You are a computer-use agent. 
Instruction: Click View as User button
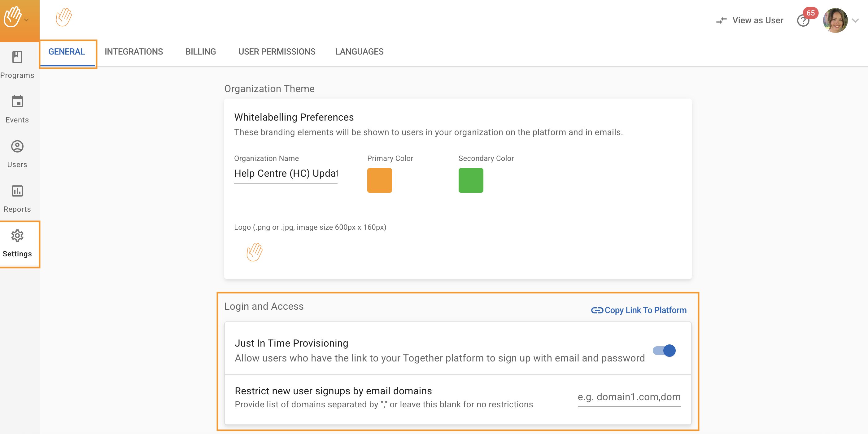pos(750,20)
